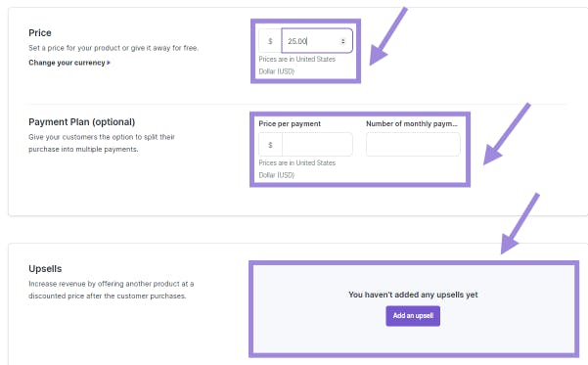588x365 pixels.
Task: Increase price with the stepper up arrow
Action: 342,39
